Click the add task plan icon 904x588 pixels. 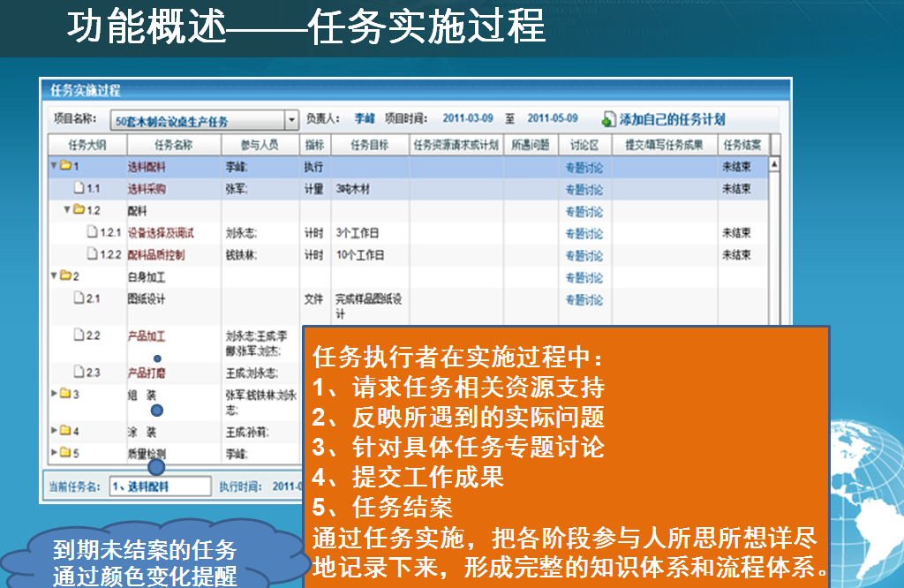pos(608,119)
